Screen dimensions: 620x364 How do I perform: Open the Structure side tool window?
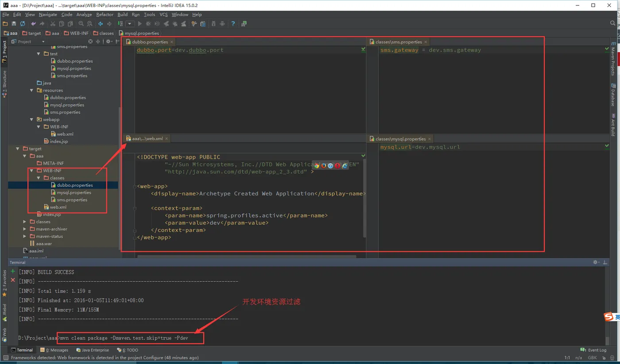click(x=4, y=84)
